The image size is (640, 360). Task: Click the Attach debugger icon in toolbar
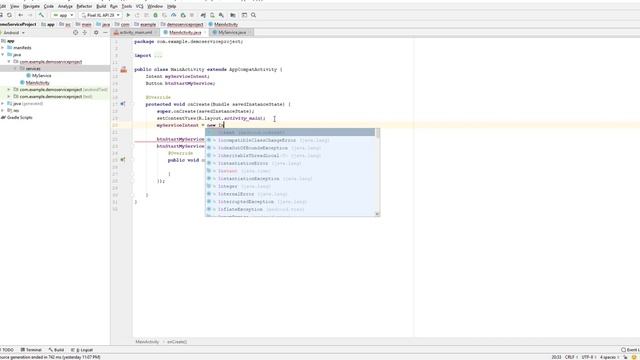(183, 15)
